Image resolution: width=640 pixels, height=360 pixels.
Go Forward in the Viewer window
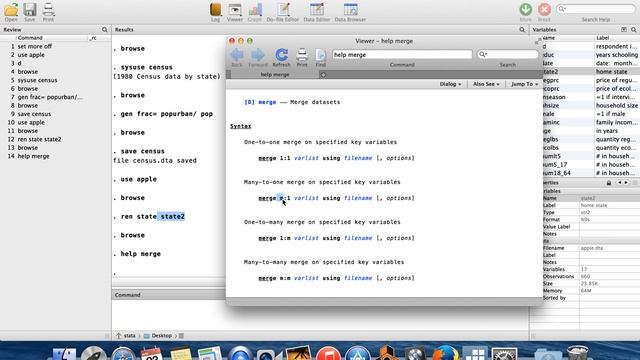[x=258, y=58]
